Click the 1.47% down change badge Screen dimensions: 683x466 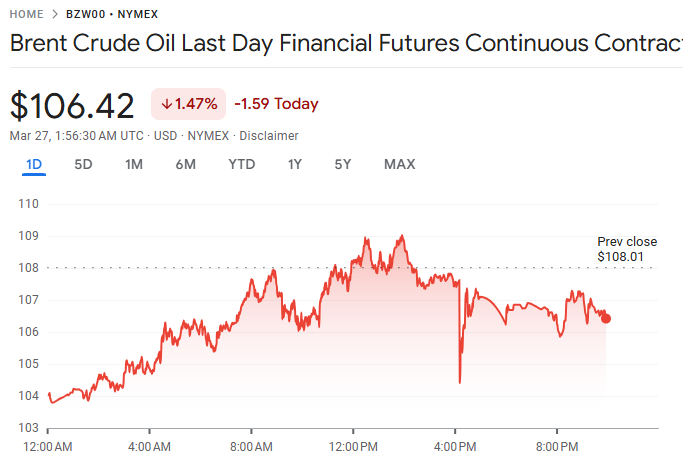coord(188,104)
